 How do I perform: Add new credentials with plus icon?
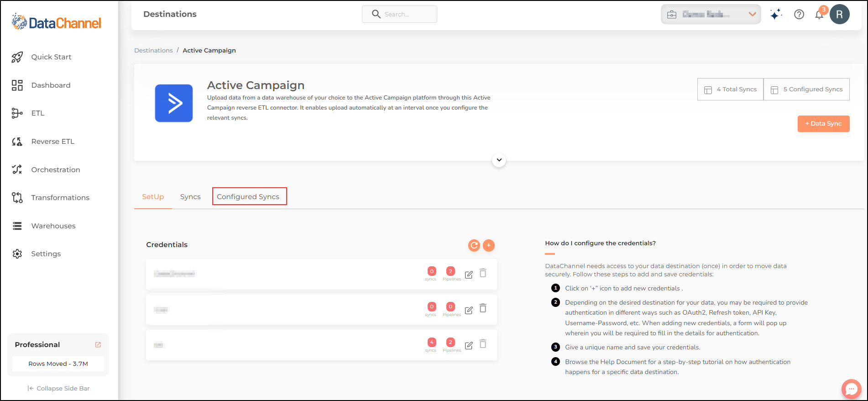click(x=489, y=246)
